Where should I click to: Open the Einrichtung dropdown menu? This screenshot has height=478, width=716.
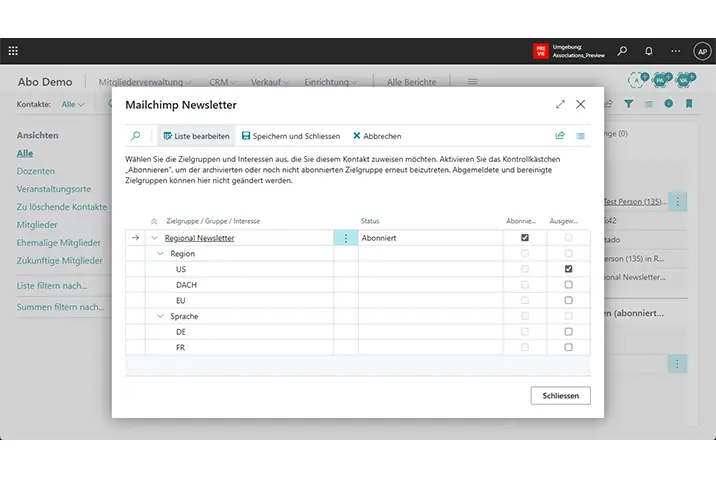pyautogui.click(x=331, y=82)
